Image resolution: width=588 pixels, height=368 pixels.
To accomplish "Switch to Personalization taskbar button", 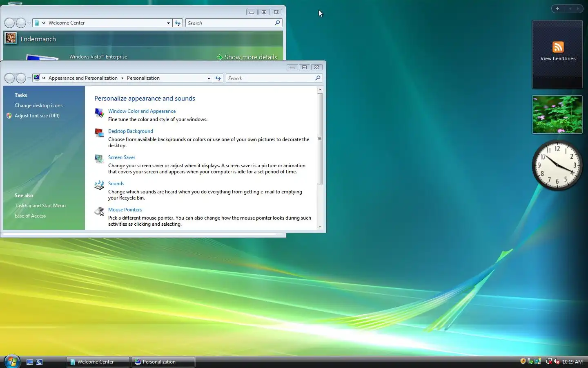I will tap(163, 362).
